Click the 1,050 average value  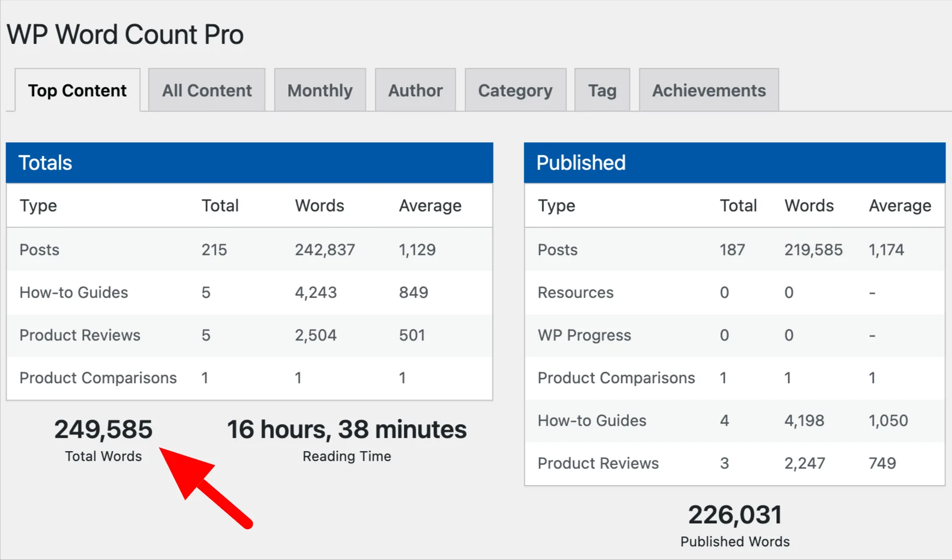888,420
